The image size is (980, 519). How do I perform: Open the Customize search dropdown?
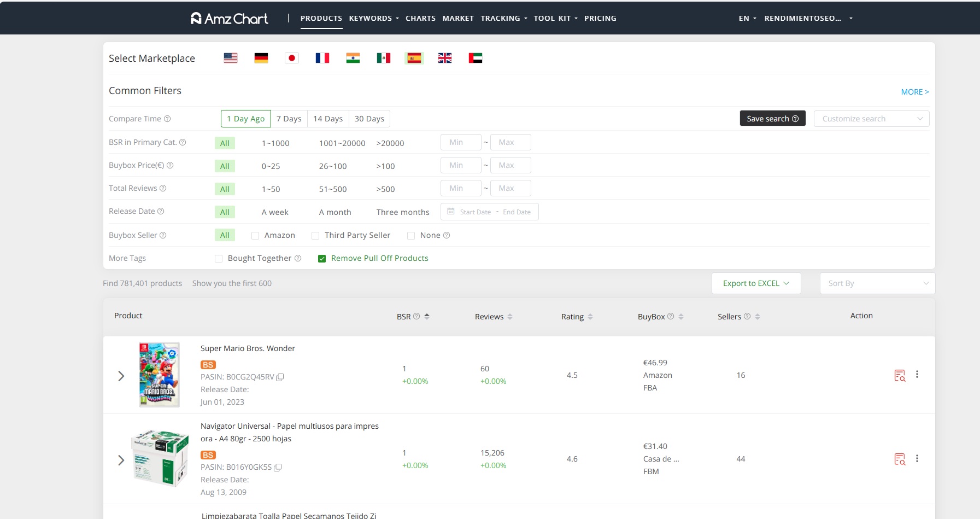(871, 119)
